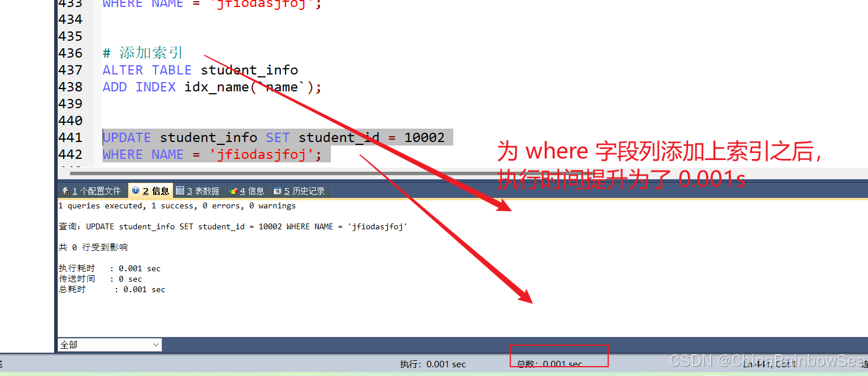Click line number 436 in the gutter
This screenshot has height=376, width=868.
coord(70,53)
